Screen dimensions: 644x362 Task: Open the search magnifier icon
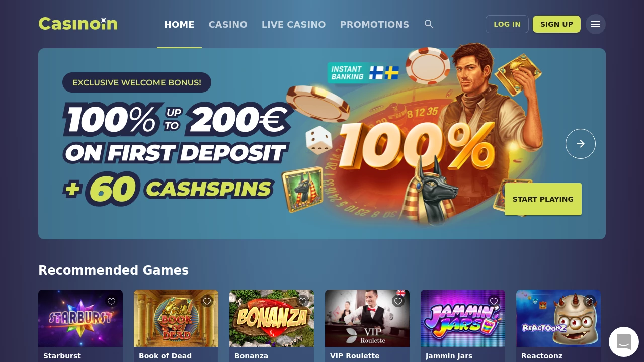coord(429,24)
